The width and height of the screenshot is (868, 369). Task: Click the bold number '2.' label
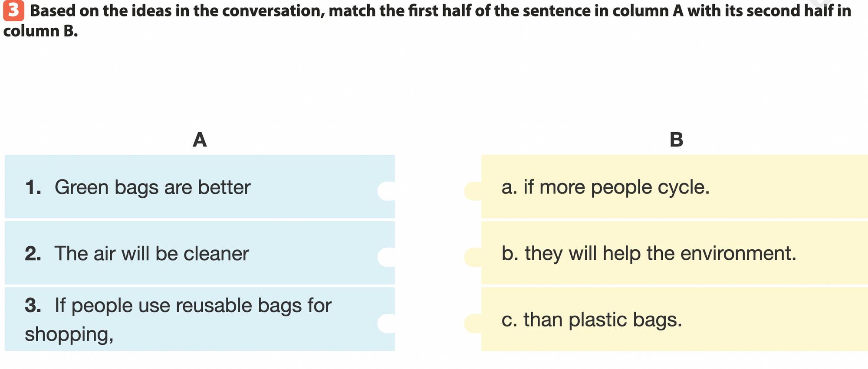click(33, 254)
